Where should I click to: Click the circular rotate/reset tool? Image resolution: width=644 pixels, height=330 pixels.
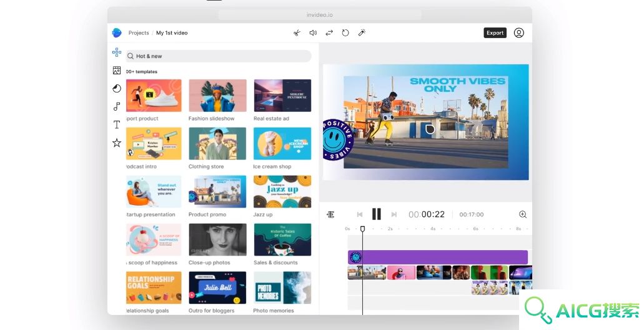click(x=345, y=33)
